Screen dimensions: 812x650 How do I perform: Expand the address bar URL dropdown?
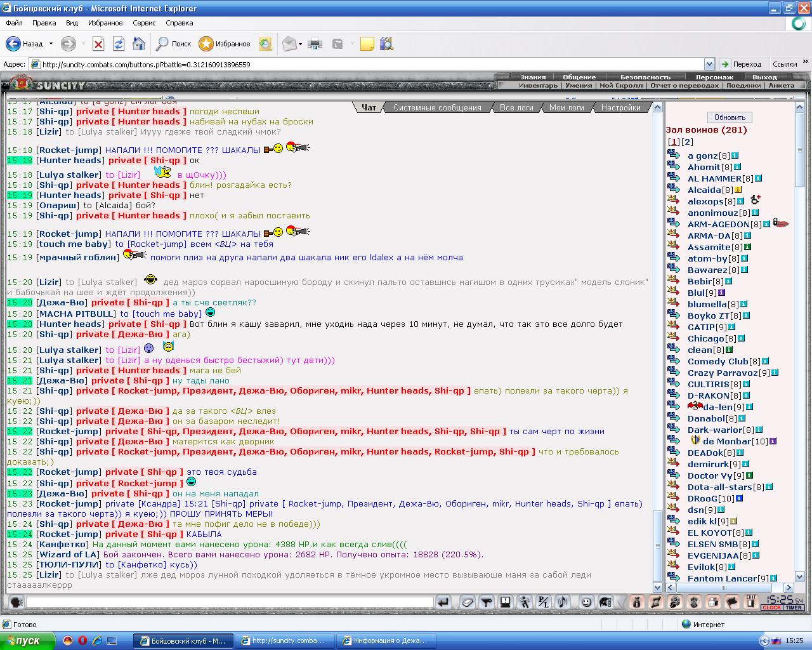click(x=709, y=64)
